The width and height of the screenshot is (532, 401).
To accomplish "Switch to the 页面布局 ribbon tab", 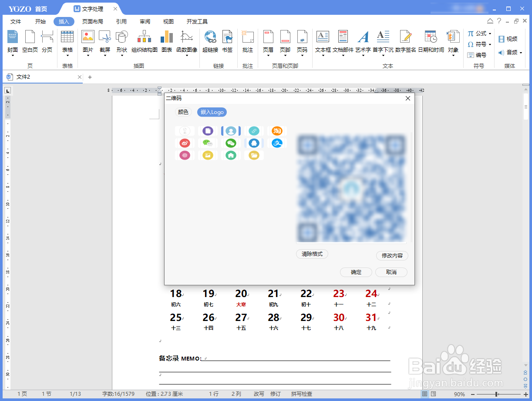I will click(93, 21).
